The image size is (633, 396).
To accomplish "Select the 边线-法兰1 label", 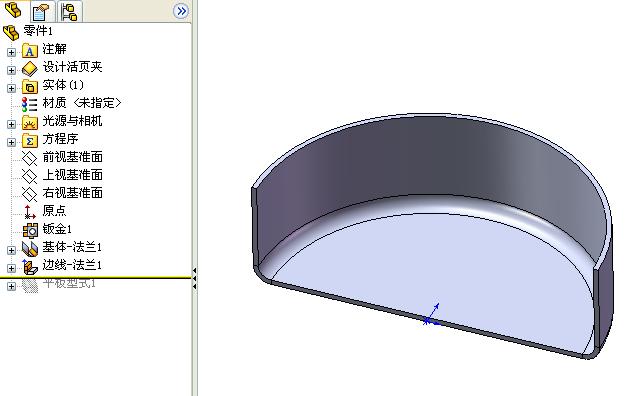I will point(72,265).
